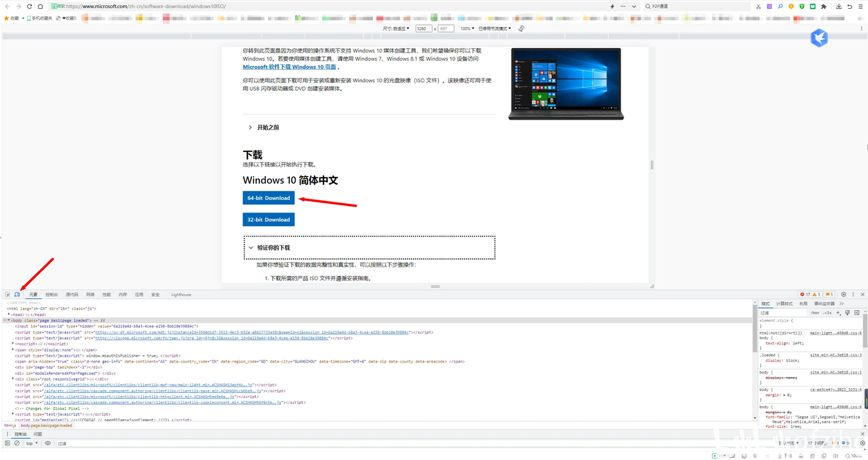Image resolution: width=868 pixels, height=460 pixels.
Task: Expand the head element node
Action: (x=9, y=314)
